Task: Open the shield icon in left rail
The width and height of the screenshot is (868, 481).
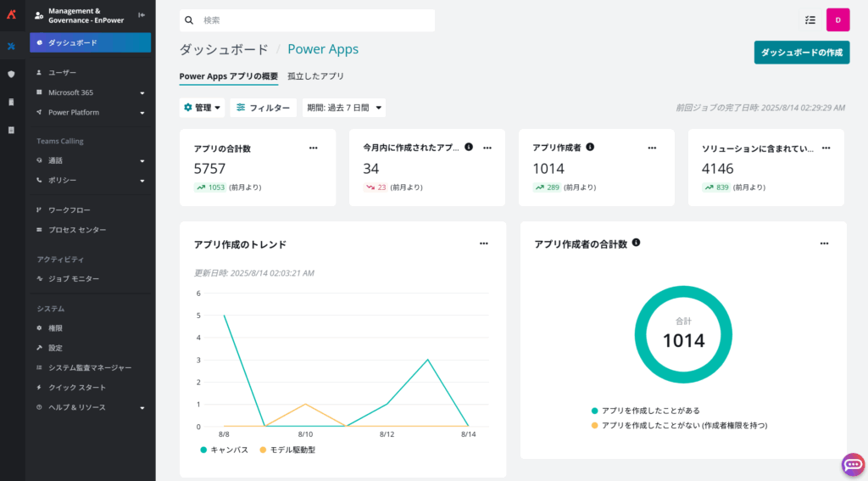Action: 11,74
